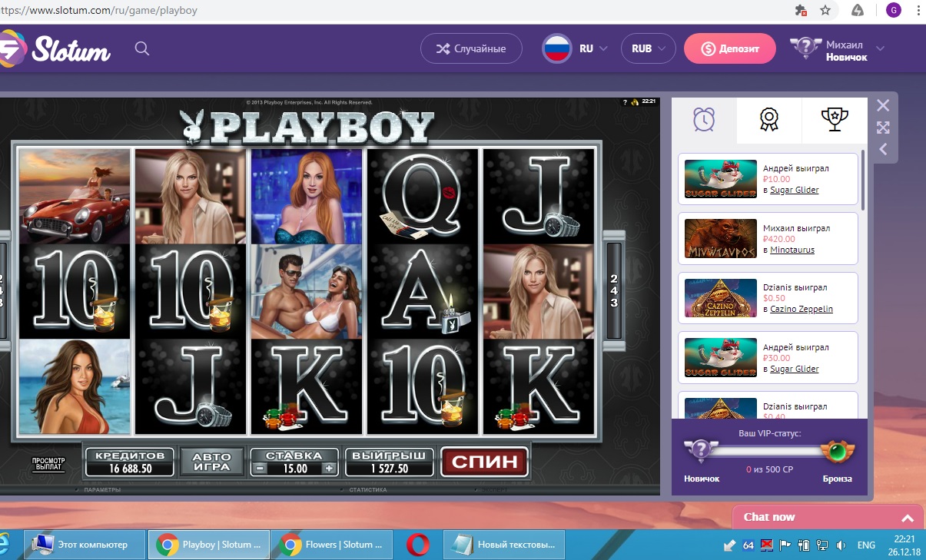Screen dimensions: 926x560
Task: Click the Бронза rank gem icon
Action: 836,452
